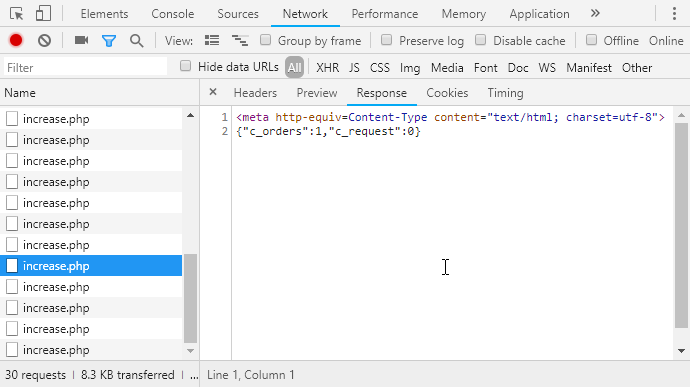
Task: Click response pane scroll up arrow
Action: pos(681,115)
